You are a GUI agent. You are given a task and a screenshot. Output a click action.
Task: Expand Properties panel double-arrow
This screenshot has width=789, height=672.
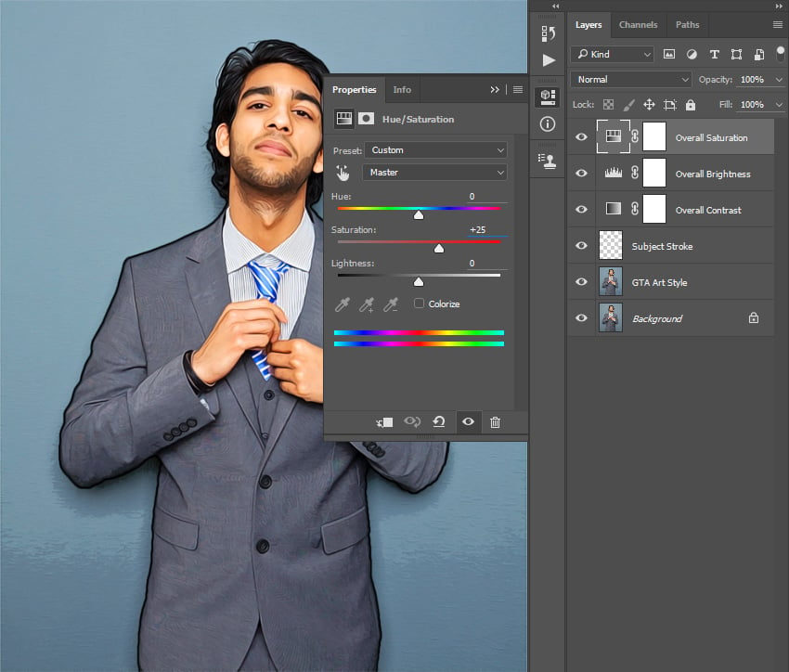495,89
